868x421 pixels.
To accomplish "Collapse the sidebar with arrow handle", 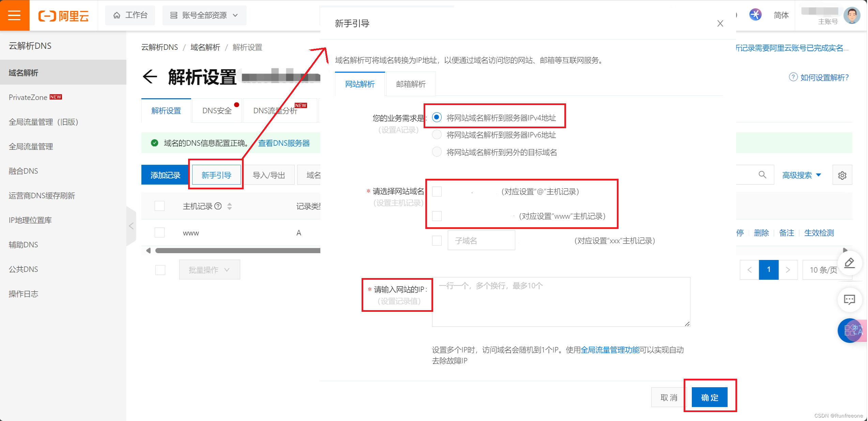I will pyautogui.click(x=131, y=226).
